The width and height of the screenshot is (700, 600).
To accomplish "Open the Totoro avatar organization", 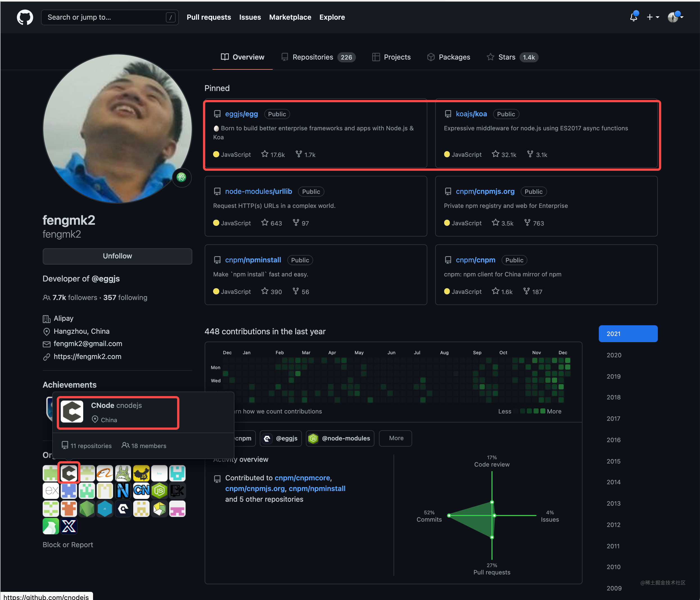I will pos(123,473).
